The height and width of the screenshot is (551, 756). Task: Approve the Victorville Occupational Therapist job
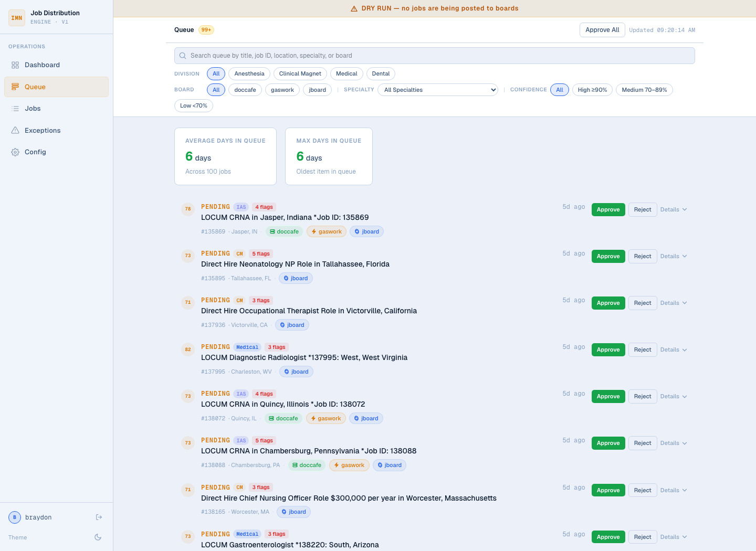point(608,303)
